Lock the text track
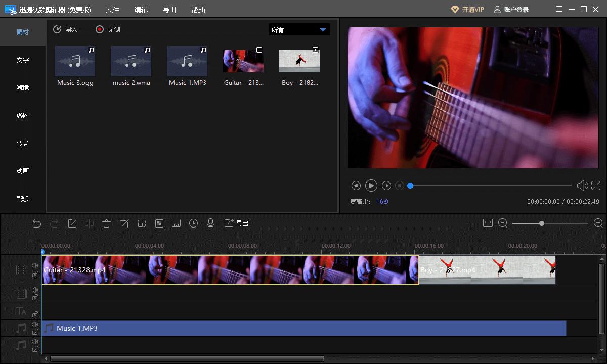Image resolution: width=607 pixels, height=364 pixels. [35, 314]
